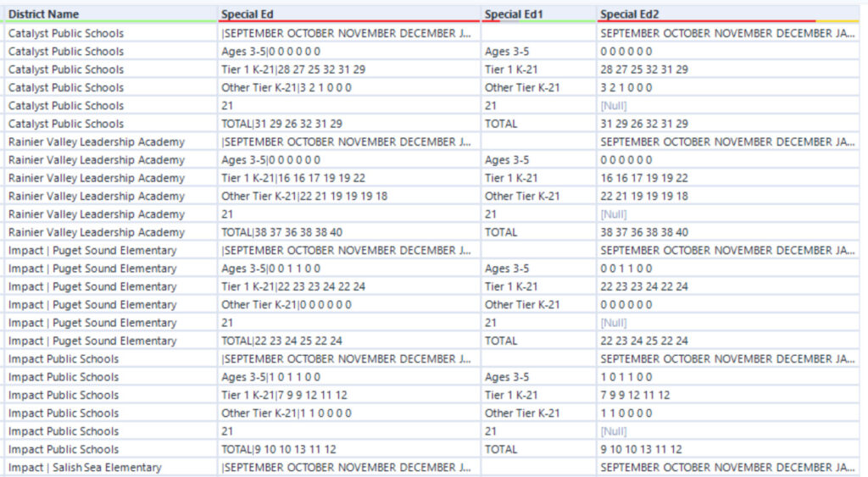868x477 pixels.
Task: Select Special Ed2 cell '16 16 17 19 19 22'
Action: (728, 178)
